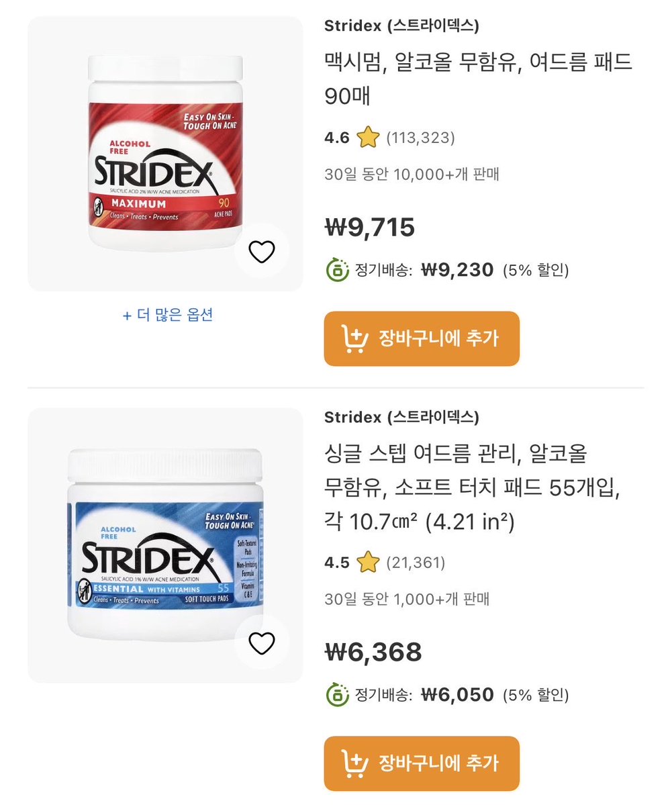Image resolution: width=672 pixels, height=805 pixels.
Task: Open product title '싱글 스텝 여드름 관리'
Action: (472, 487)
